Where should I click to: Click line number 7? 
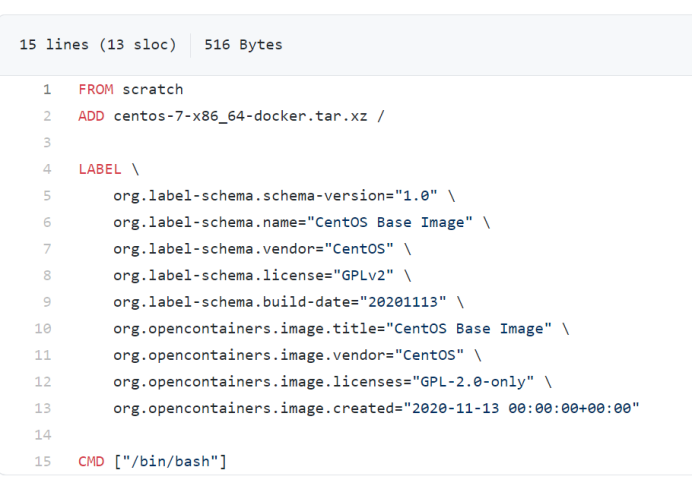point(47,249)
